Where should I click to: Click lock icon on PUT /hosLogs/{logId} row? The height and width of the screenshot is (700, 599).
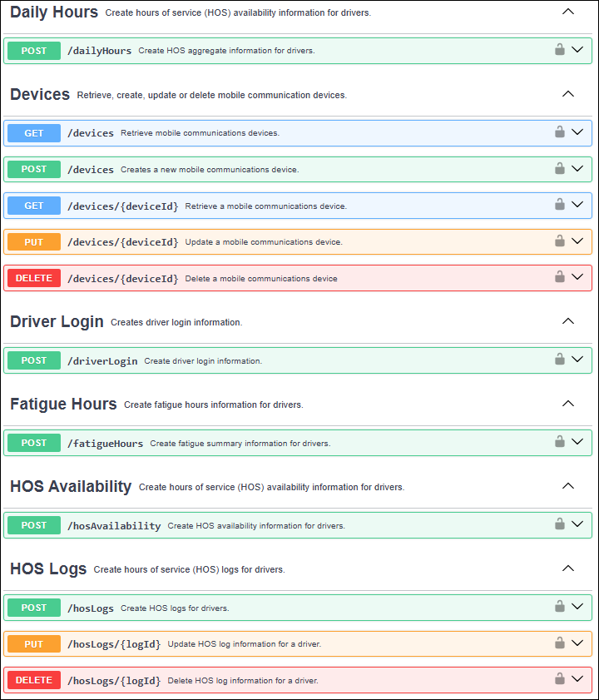coord(560,643)
